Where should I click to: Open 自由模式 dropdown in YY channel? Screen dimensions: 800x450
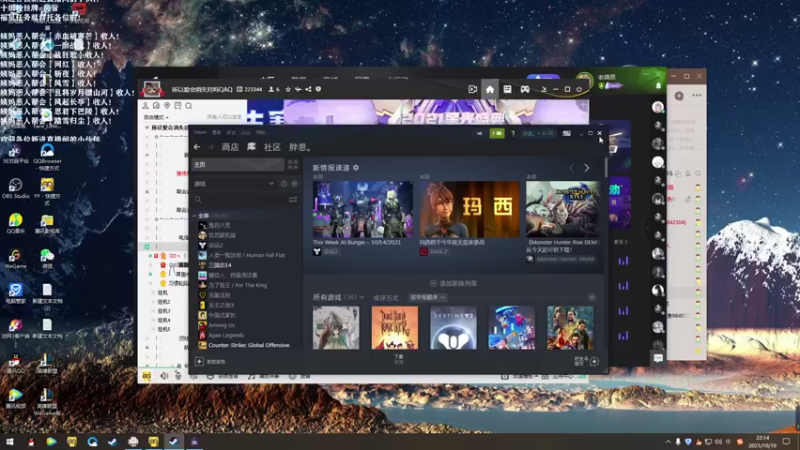pos(156,117)
